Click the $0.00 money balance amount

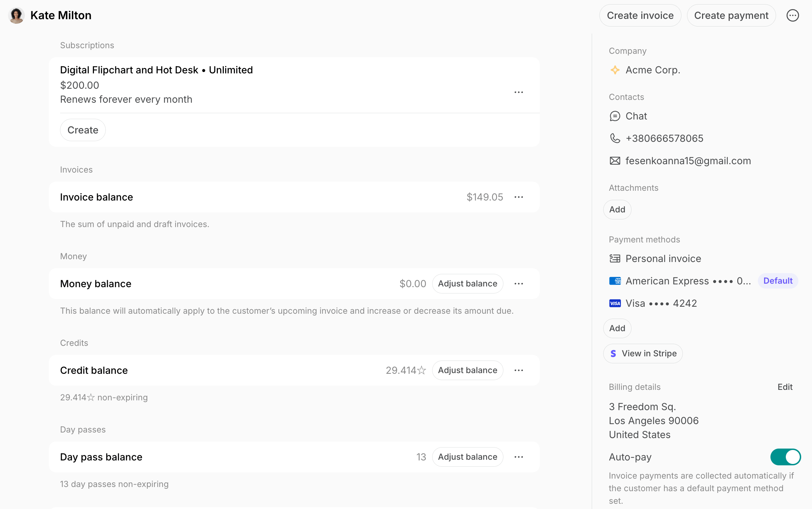pos(413,284)
